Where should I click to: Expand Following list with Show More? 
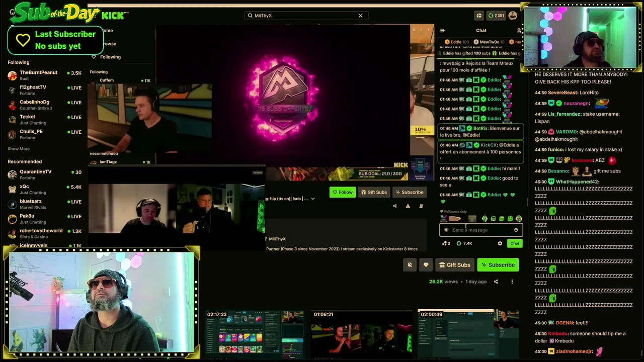tap(19, 149)
